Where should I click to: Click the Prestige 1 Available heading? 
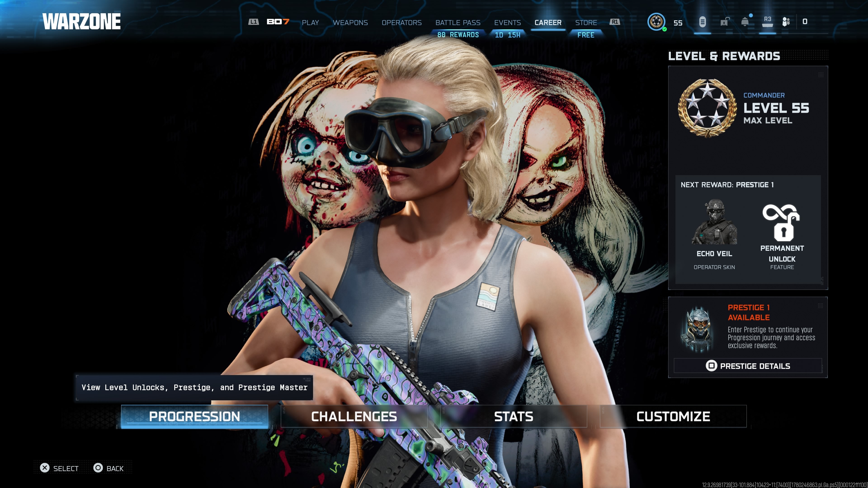(749, 312)
